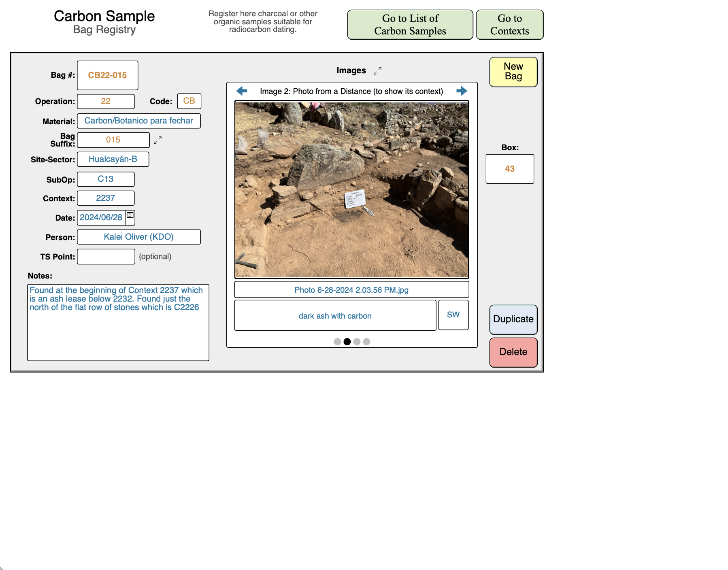Select the third image pagination dot
The width and height of the screenshot is (728, 570).
click(357, 342)
